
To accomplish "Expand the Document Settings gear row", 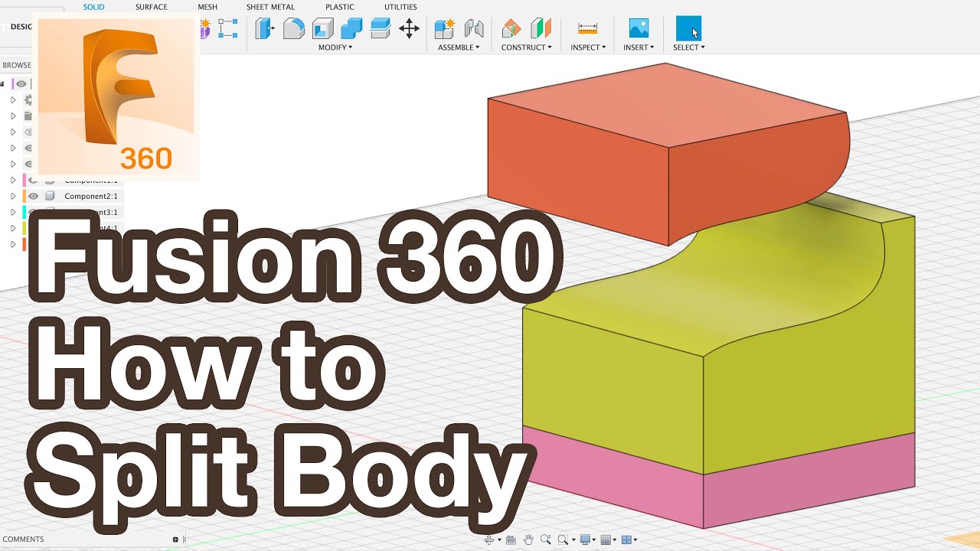I will [13, 100].
